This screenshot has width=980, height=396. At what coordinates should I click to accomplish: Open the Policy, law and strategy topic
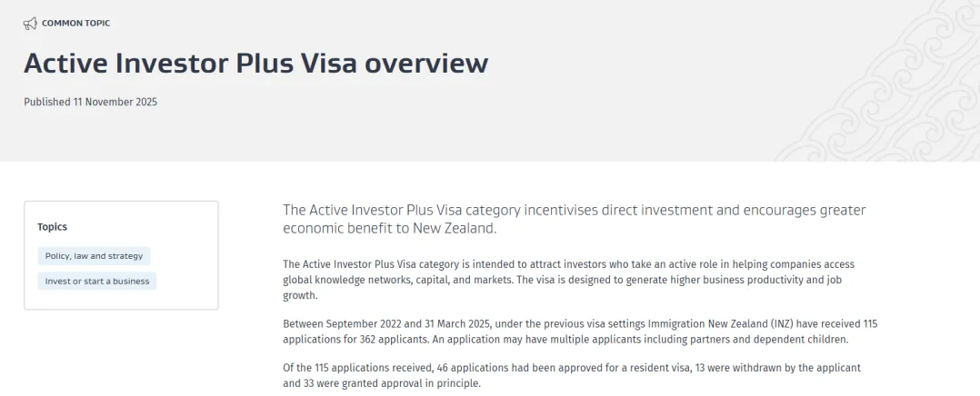click(94, 256)
